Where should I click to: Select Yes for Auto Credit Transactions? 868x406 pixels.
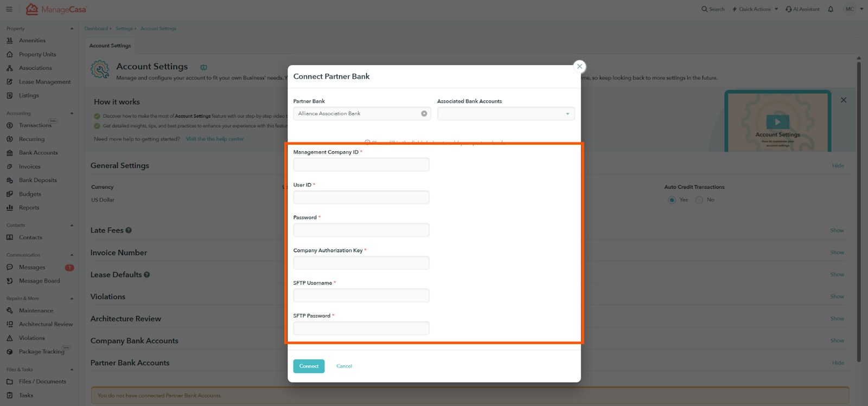point(672,200)
